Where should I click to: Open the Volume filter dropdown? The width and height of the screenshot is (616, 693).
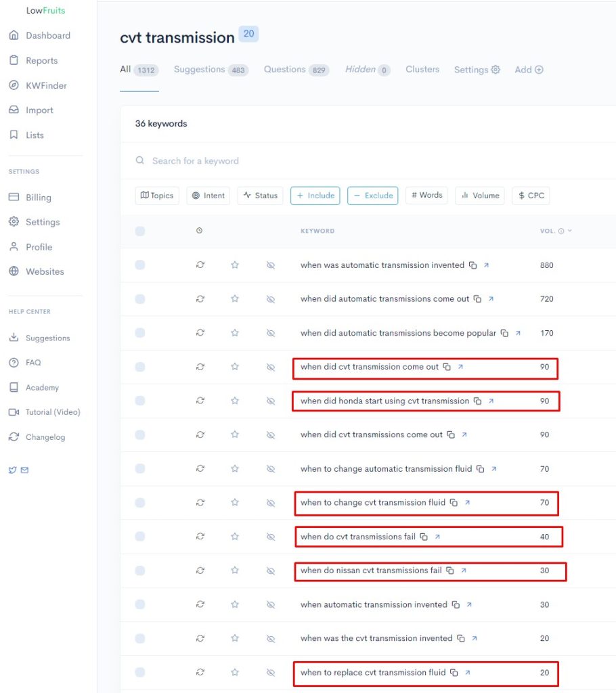[x=480, y=196]
